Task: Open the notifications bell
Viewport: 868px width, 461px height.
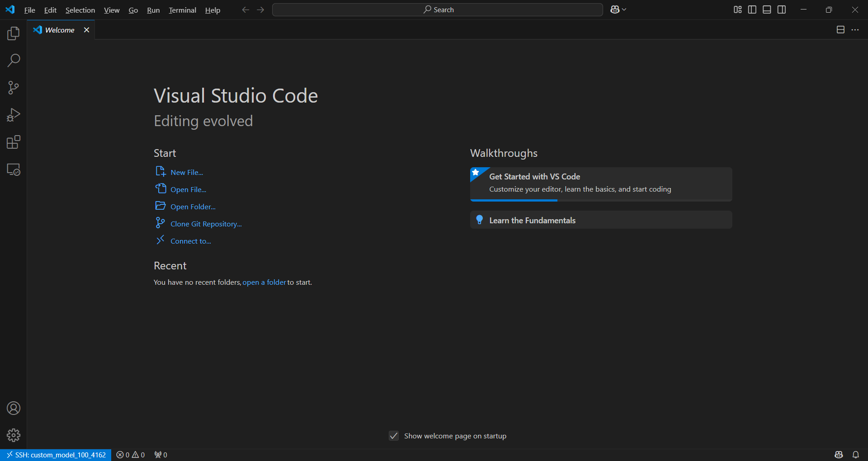Action: pyautogui.click(x=856, y=455)
